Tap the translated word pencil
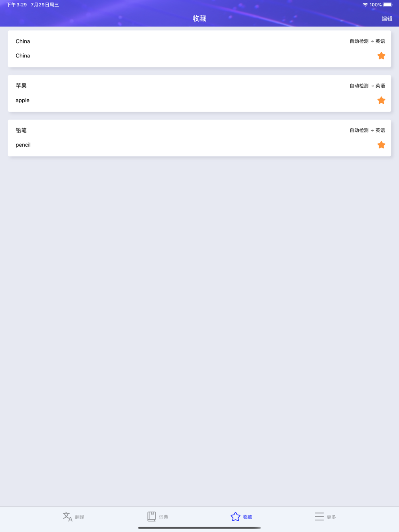The image size is (399, 532). [23, 145]
